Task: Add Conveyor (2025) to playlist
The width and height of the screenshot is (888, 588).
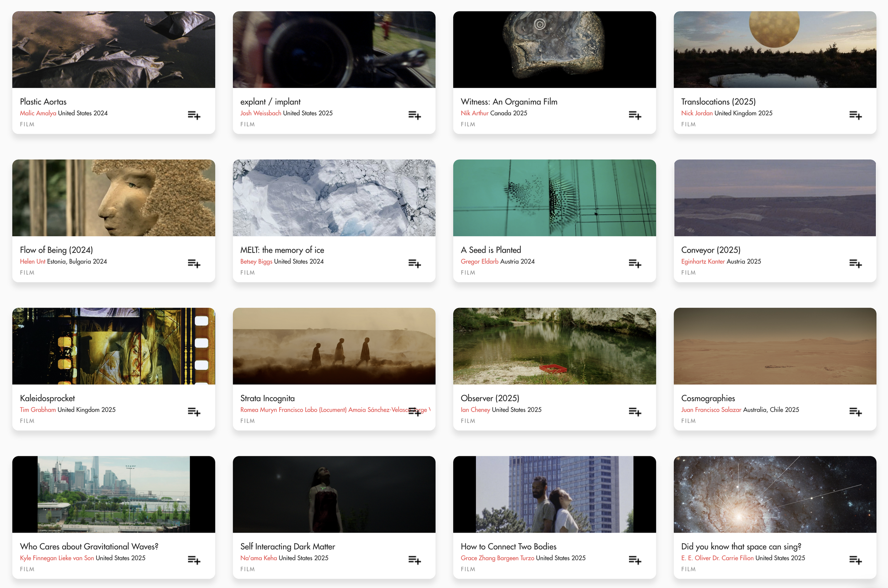Action: coord(855,263)
